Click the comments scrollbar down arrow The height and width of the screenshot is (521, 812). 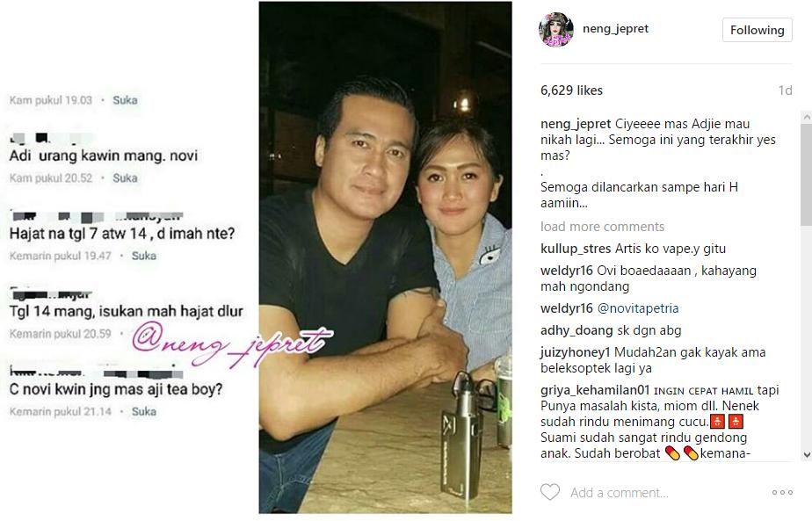pos(807,455)
